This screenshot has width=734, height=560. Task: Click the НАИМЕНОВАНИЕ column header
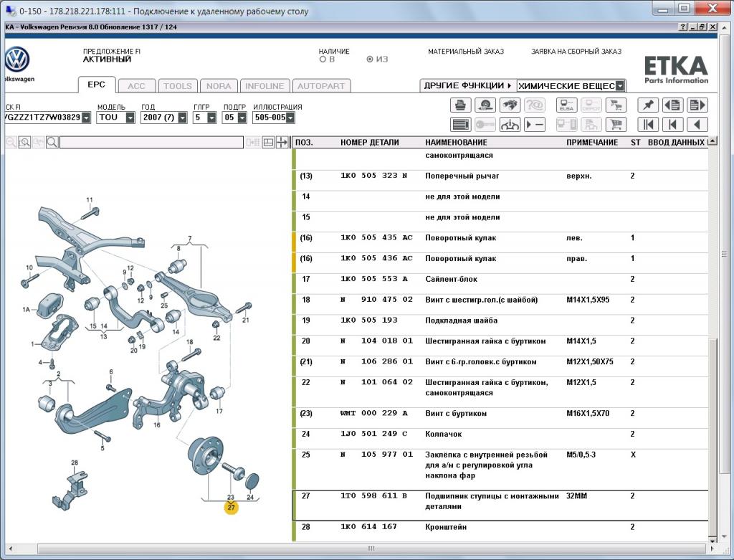point(456,143)
